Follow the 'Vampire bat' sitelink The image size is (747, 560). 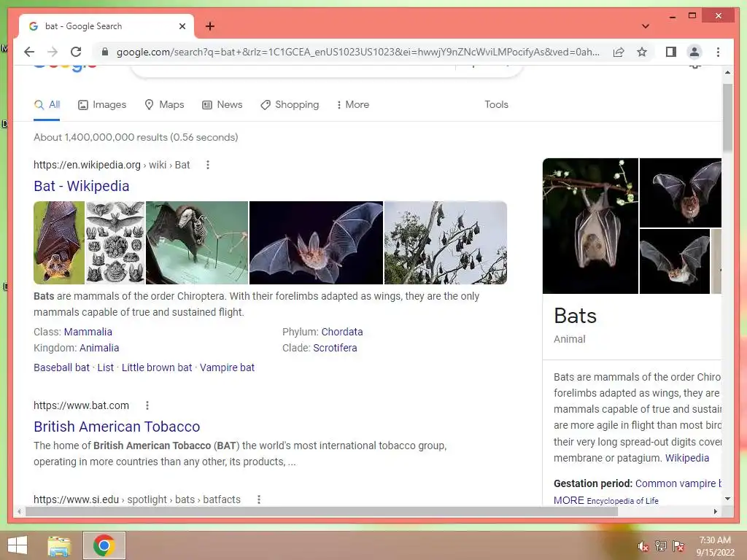(x=228, y=367)
